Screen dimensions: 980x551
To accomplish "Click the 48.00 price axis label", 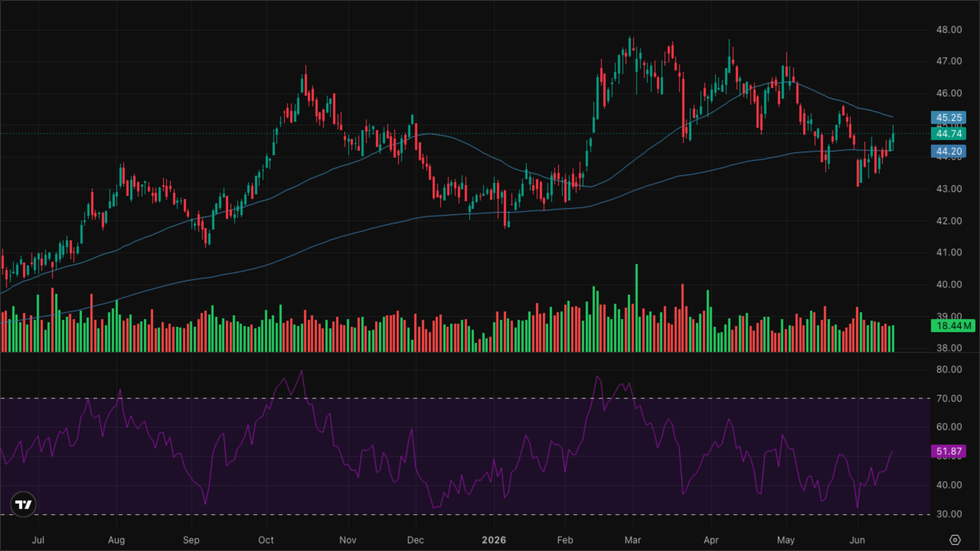I will tap(949, 29).
